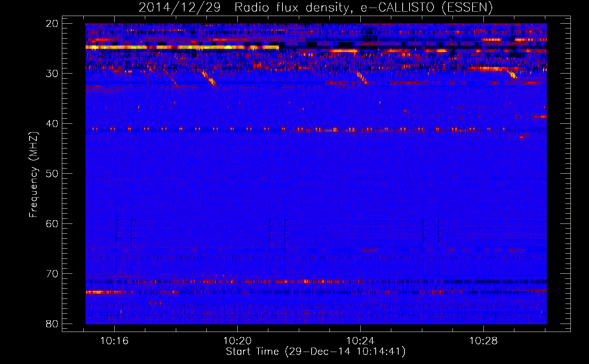Click the '20' frequency tick label
This screenshot has width=589, height=364.
point(52,24)
